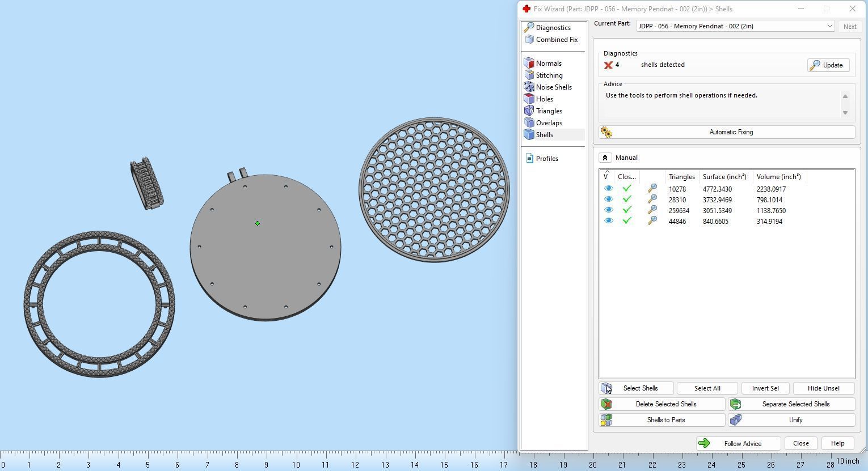This screenshot has height=471, width=868.
Task: Click the closed checkmark of the 28310-triangle shell
Action: [627, 200]
